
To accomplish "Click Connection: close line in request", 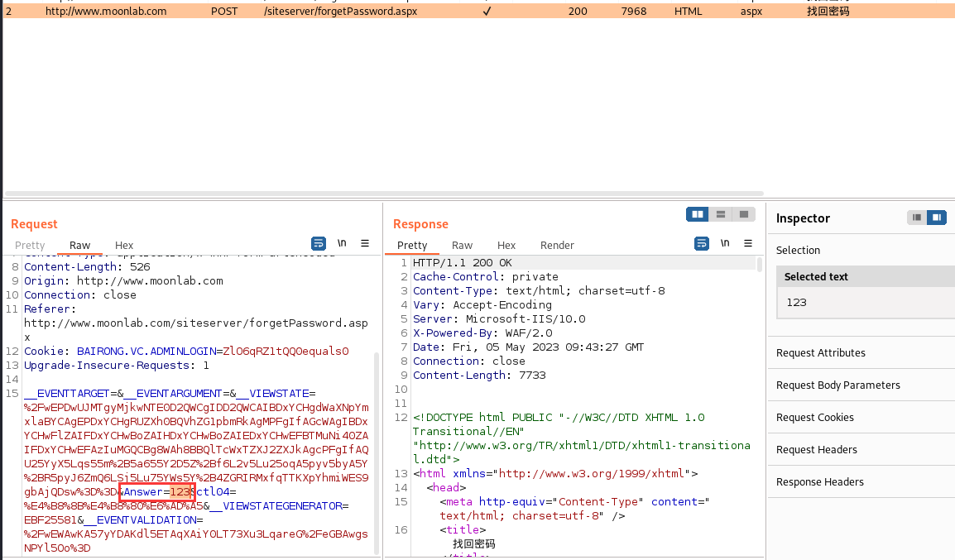I will (79, 294).
